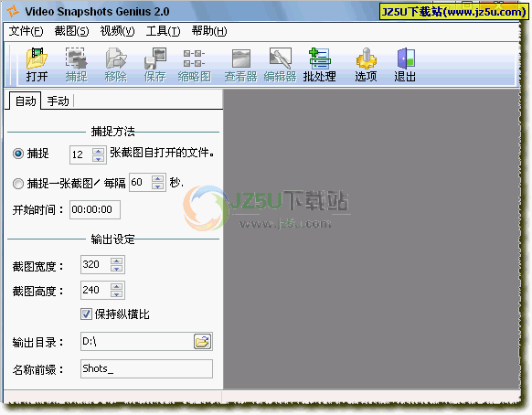Screen dimensions: 532x415
Task: Click the 截图宽度 label
Action: [38, 267]
